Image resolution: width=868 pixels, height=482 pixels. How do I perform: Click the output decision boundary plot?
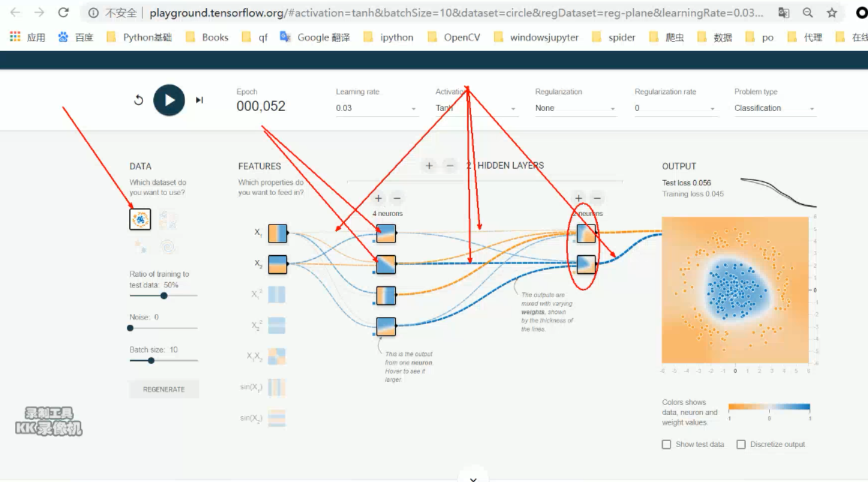point(735,290)
